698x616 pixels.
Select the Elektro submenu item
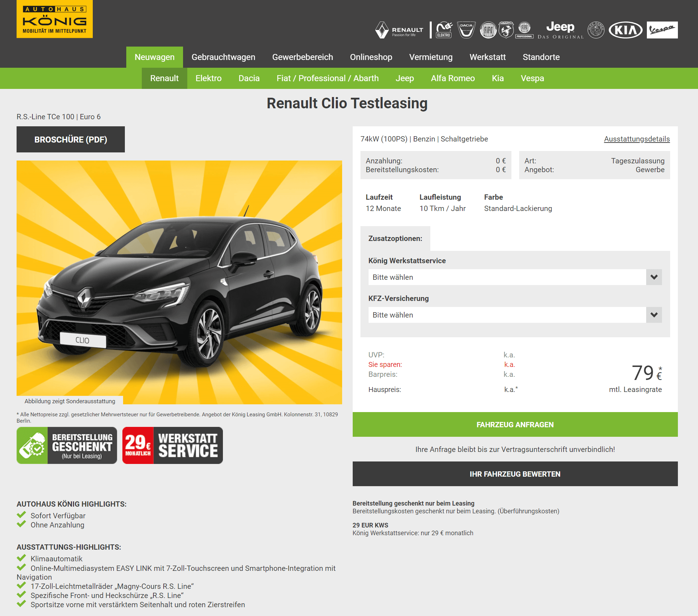pyautogui.click(x=208, y=78)
